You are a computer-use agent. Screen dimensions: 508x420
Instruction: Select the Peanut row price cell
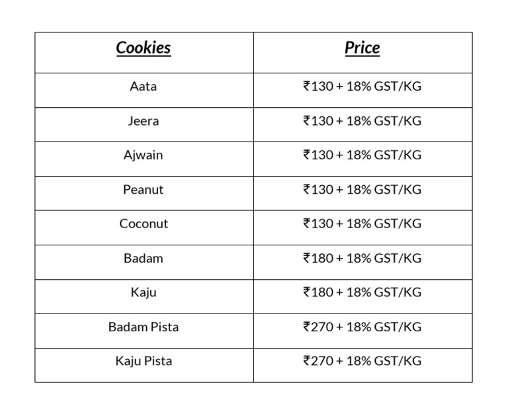tap(362, 190)
